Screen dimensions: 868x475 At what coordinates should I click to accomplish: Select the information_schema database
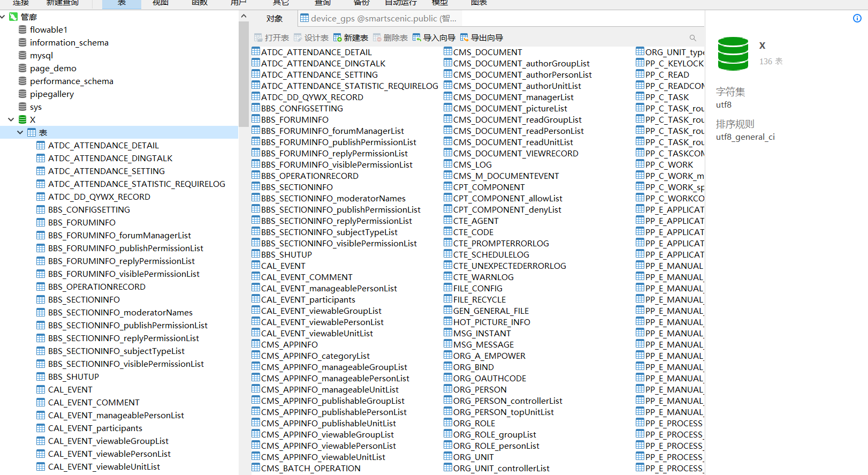tap(69, 42)
